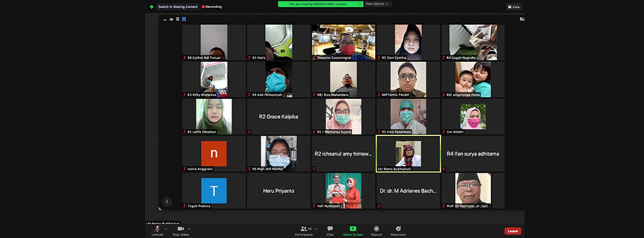The height and width of the screenshot is (238, 644).
Task: Start recording with Record button
Action: [376, 230]
